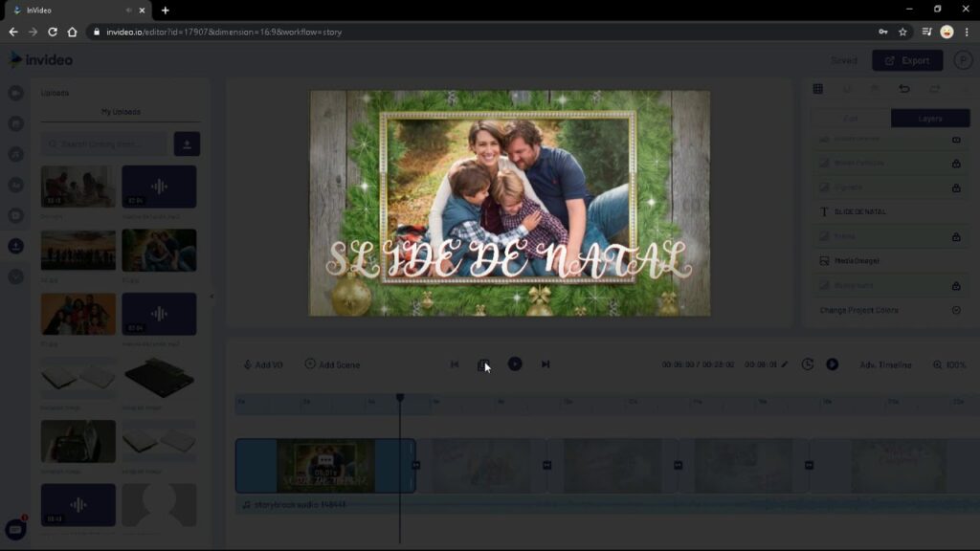Viewport: 980px width, 551px height.
Task: Open Chrome's three-dot menu
Action: 967,32
